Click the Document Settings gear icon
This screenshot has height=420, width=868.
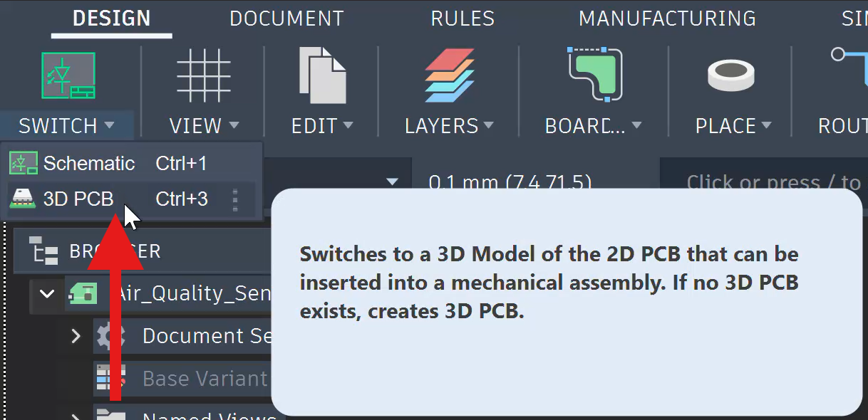(110, 335)
